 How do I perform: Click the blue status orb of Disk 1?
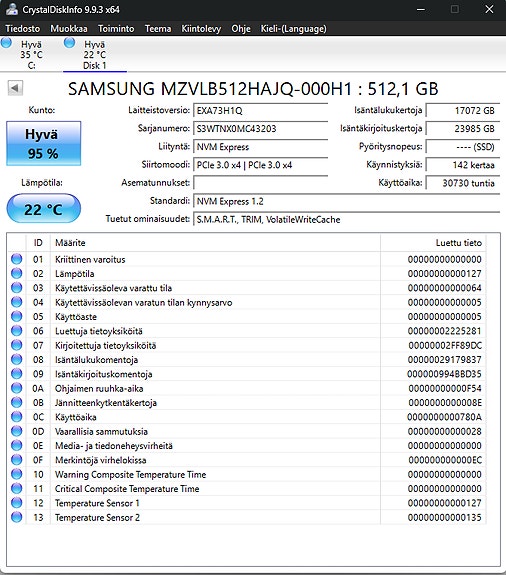coord(69,43)
